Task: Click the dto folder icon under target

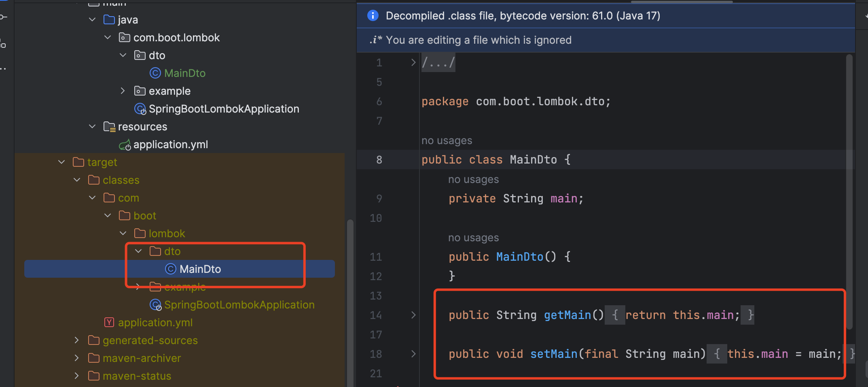Action: [155, 251]
